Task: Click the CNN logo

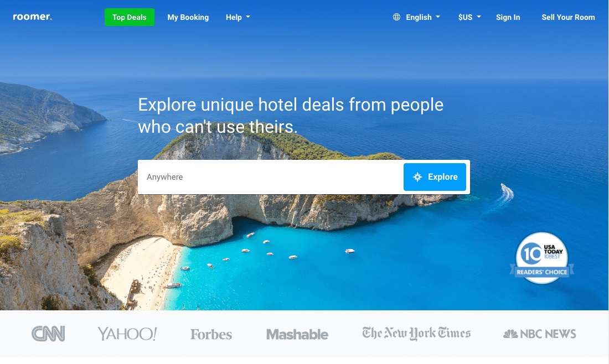Action: (48, 334)
